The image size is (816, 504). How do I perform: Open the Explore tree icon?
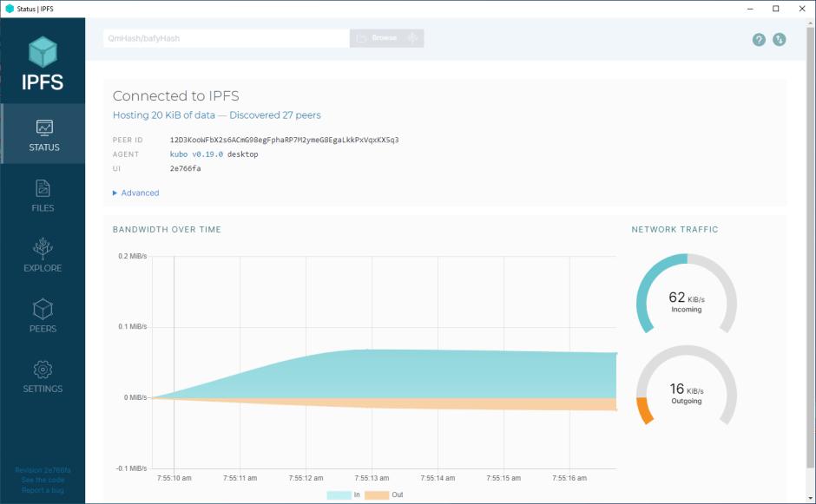(x=43, y=249)
